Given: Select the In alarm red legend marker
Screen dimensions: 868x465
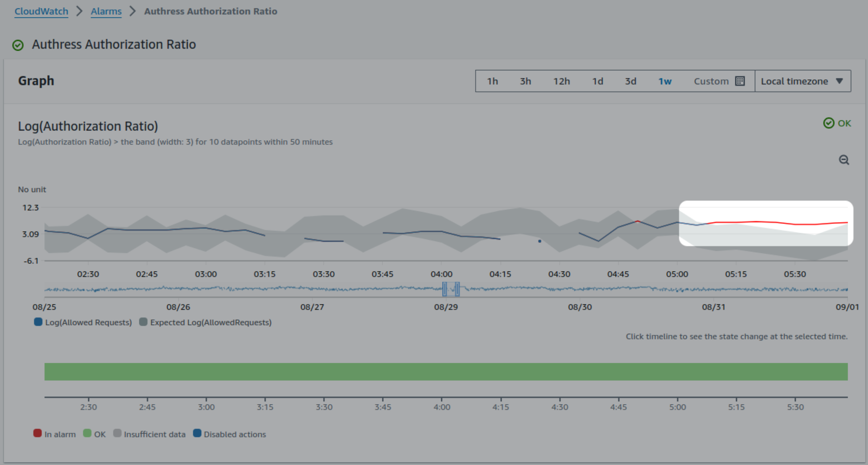Looking at the screenshot, I should [x=37, y=433].
